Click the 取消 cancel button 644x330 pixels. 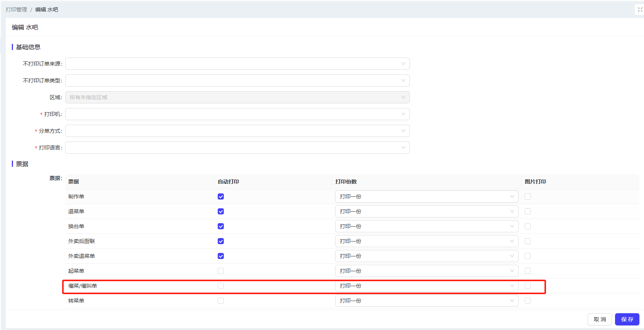coord(600,319)
